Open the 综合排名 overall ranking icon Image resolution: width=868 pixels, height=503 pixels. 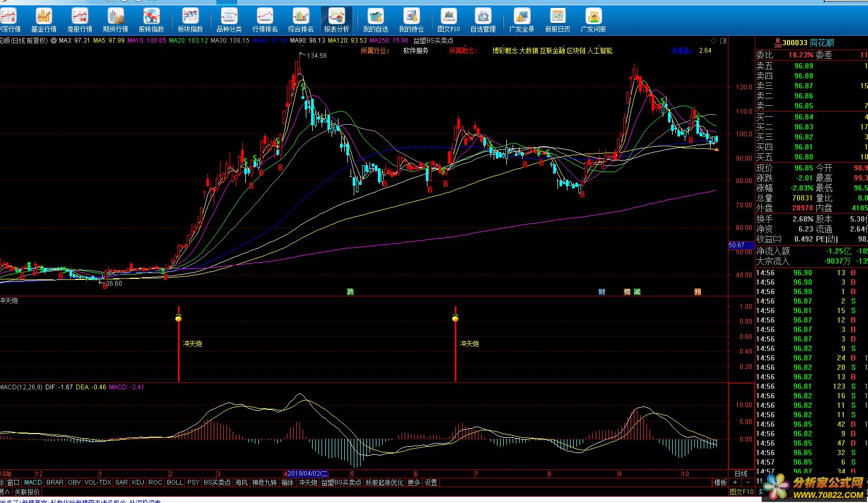301,21
